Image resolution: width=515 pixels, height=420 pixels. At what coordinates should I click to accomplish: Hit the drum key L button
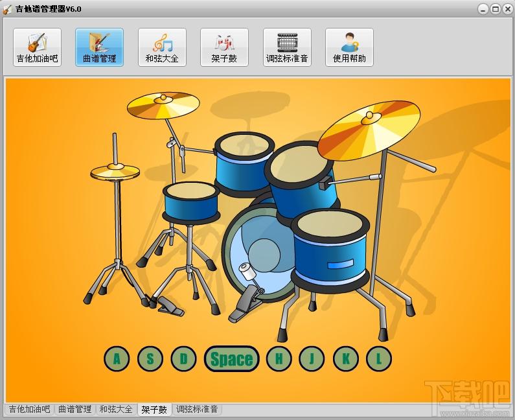point(379,358)
